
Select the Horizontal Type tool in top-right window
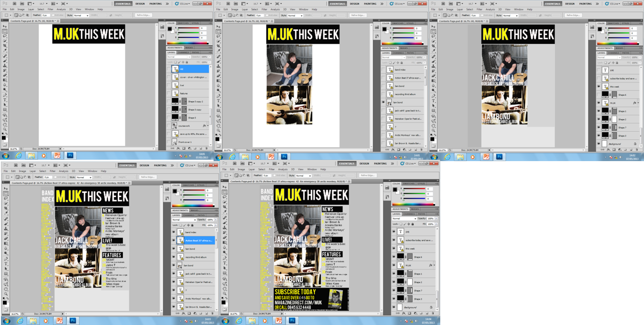(434, 100)
